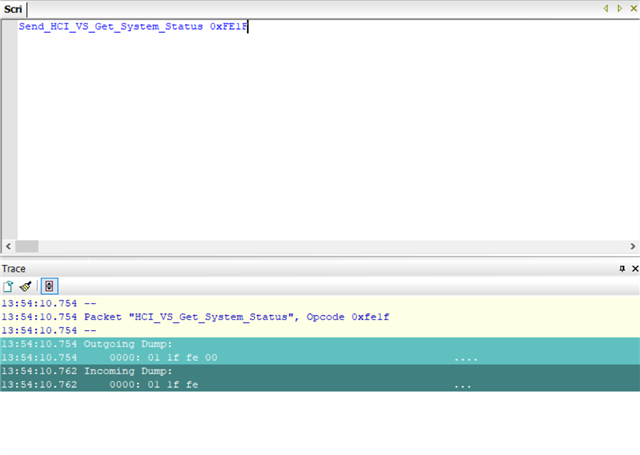
Task: Go to next tab with right arrow
Action: coord(620,9)
